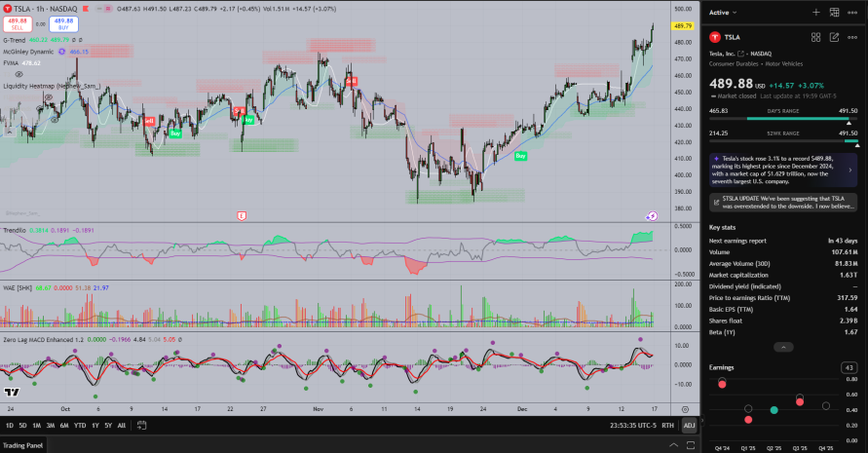Expand the bottom panel chevron
The width and height of the screenshot is (868, 453).
674,444
